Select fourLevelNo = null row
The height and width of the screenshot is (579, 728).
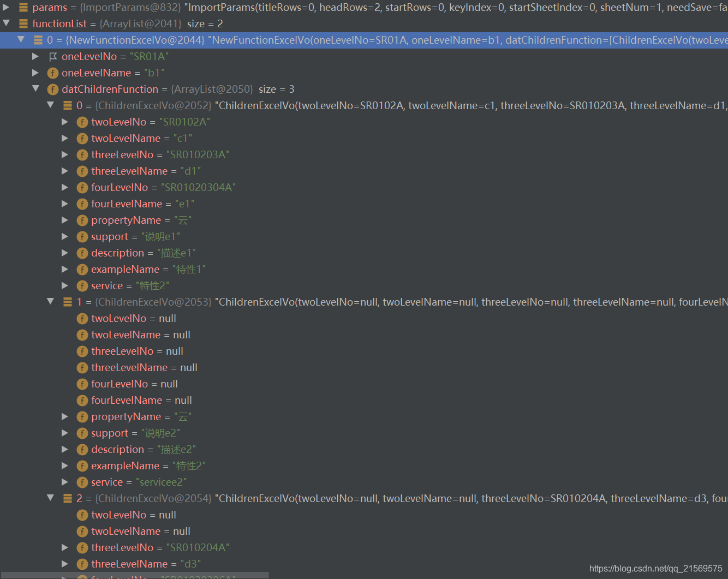(364, 384)
